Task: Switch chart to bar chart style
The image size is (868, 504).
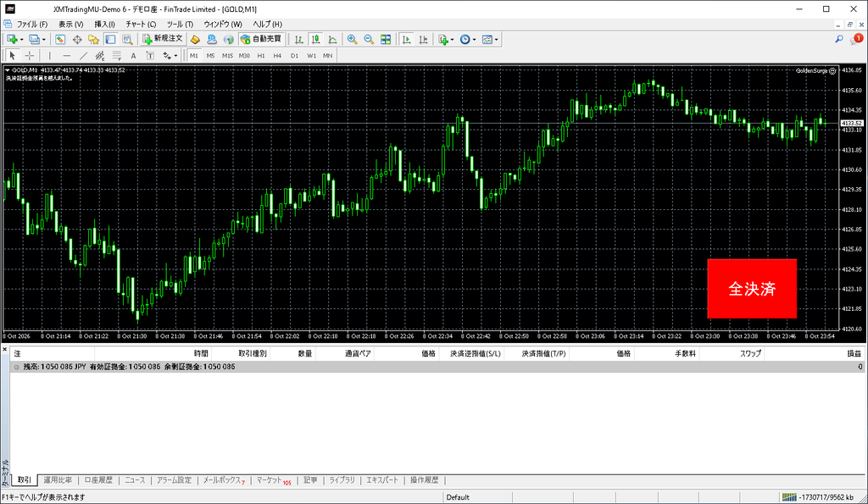Action: (x=299, y=39)
